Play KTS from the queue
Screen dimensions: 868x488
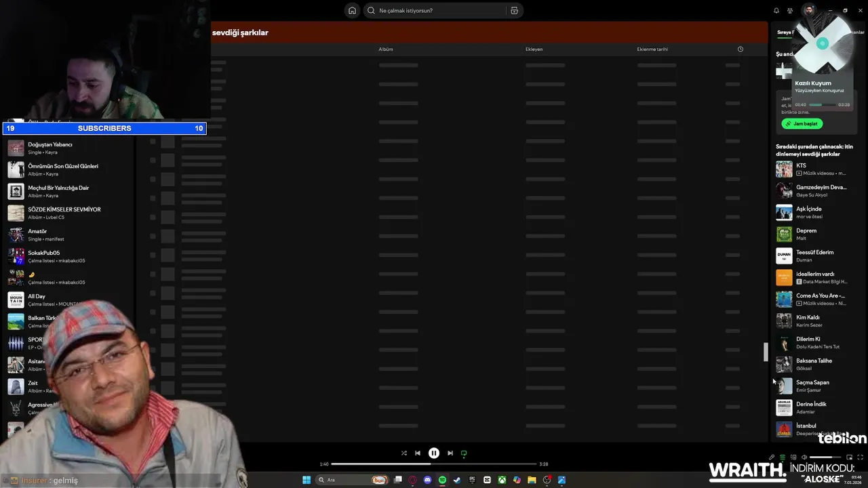tap(817, 169)
